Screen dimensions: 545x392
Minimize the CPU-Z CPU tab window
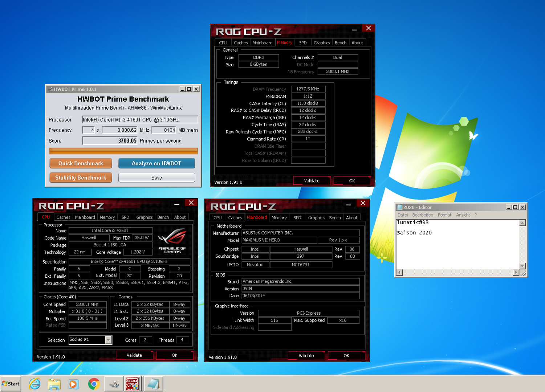[177, 204]
